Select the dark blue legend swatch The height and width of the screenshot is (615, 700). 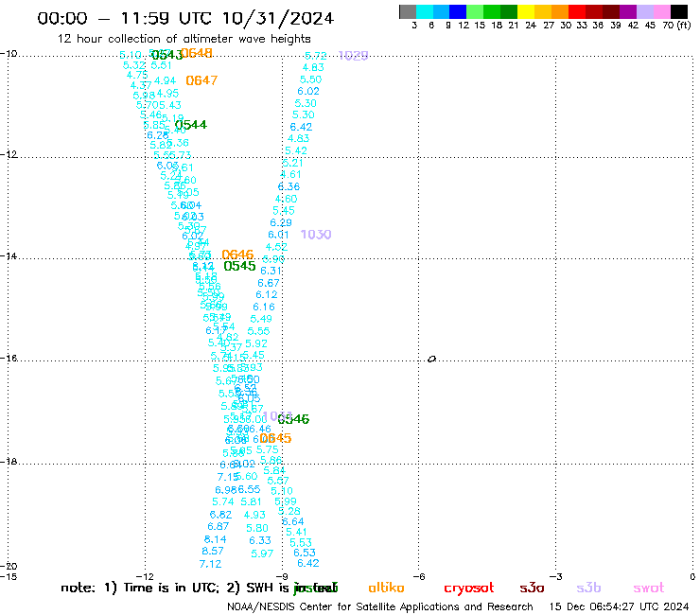(458, 11)
